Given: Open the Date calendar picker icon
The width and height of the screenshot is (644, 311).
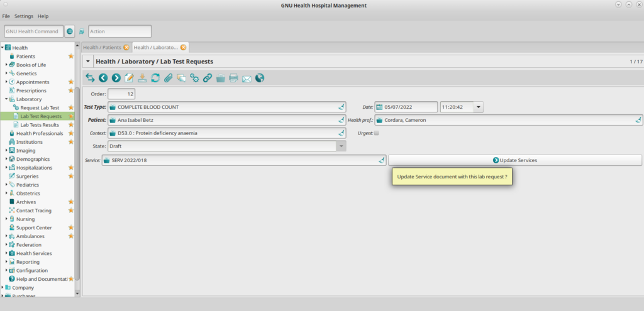Looking at the screenshot, I should (379, 107).
